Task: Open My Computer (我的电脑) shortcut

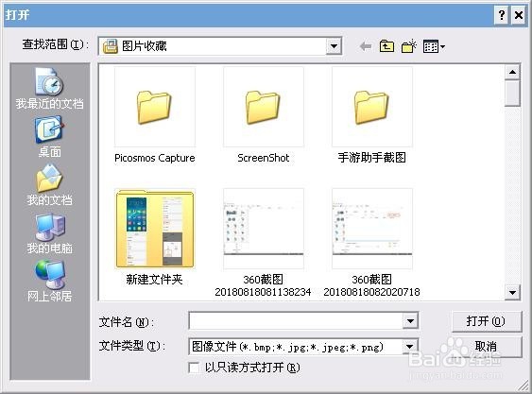Action: (x=49, y=233)
